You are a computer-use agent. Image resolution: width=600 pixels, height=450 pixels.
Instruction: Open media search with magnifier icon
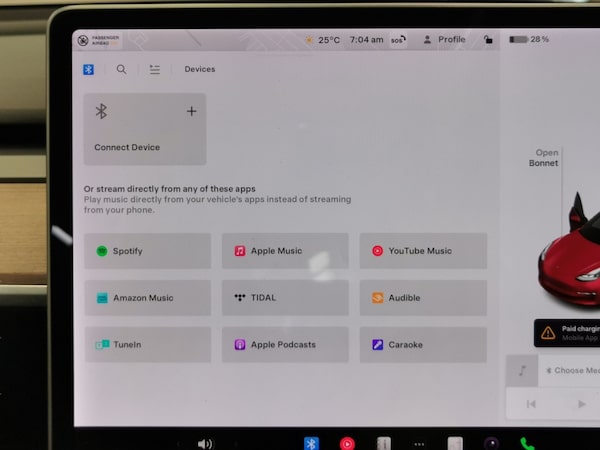(121, 70)
